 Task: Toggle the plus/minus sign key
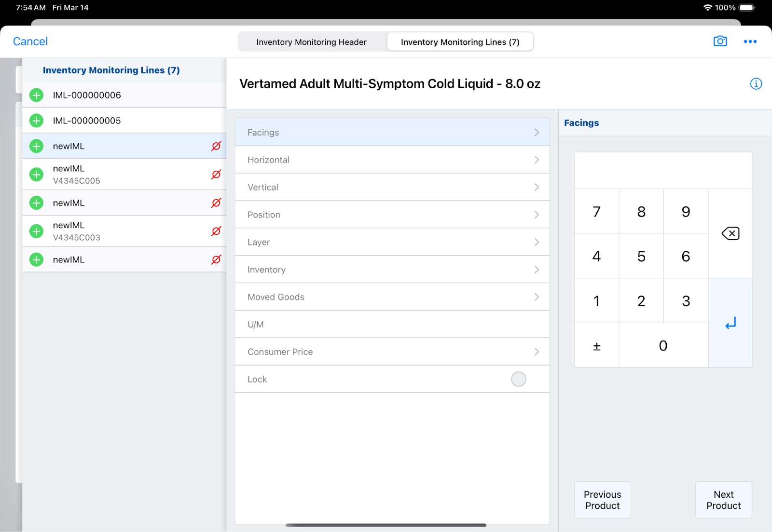[596, 346]
